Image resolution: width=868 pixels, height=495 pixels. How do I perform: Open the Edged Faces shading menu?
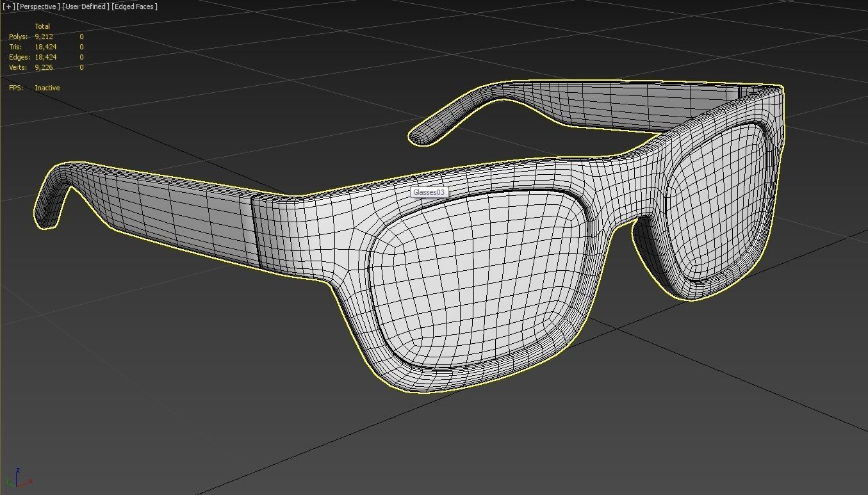[135, 6]
